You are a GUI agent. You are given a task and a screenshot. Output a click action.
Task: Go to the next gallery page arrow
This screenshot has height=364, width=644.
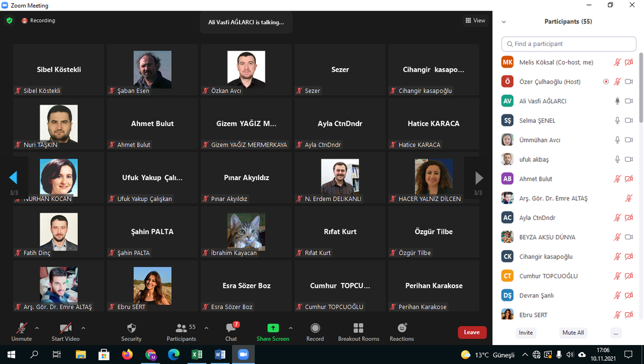tap(479, 178)
